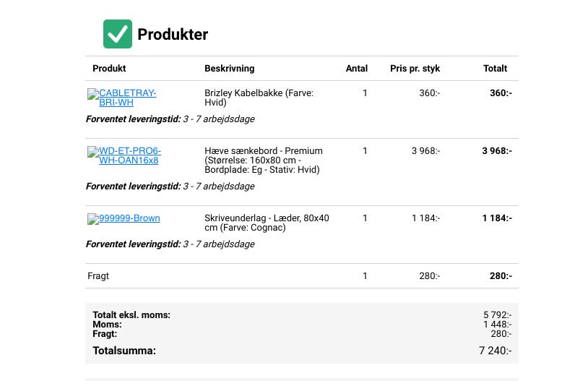
Task: Click the Totalt column header
Action: click(495, 69)
